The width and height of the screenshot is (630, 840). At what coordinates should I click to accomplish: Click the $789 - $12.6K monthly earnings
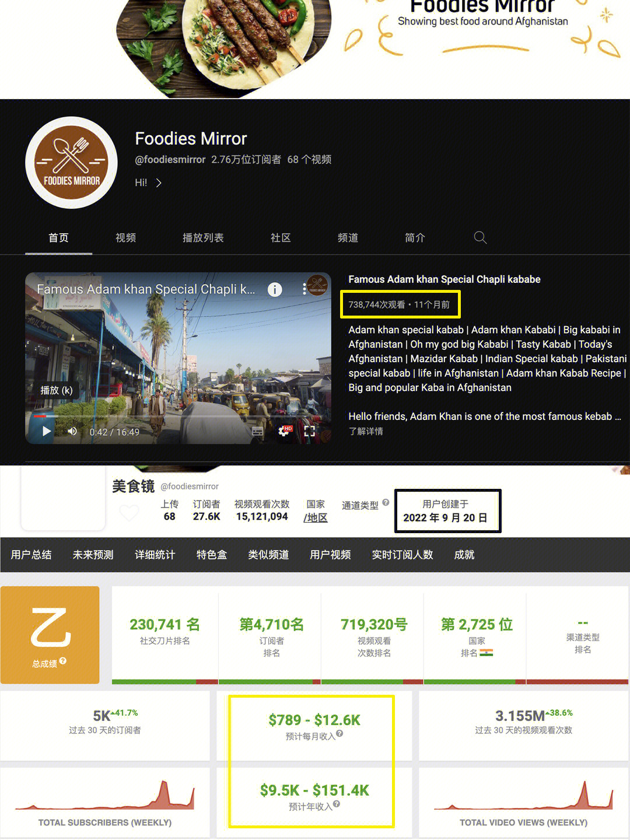[x=314, y=720]
